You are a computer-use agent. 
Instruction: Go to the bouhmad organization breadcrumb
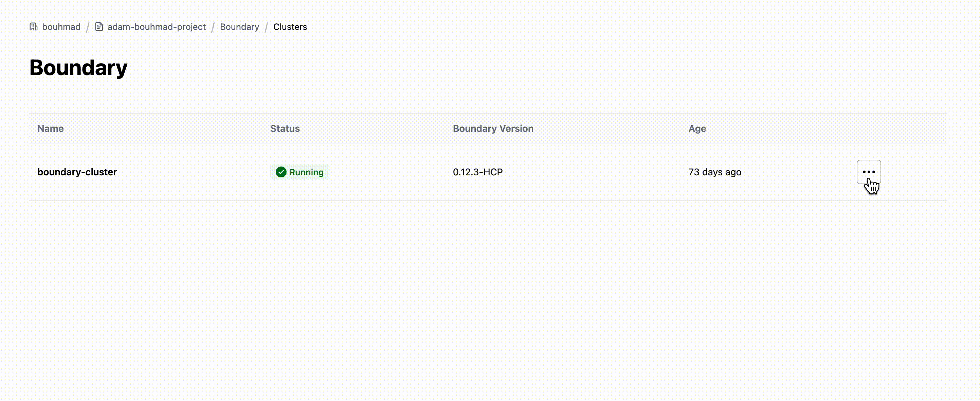tap(61, 27)
